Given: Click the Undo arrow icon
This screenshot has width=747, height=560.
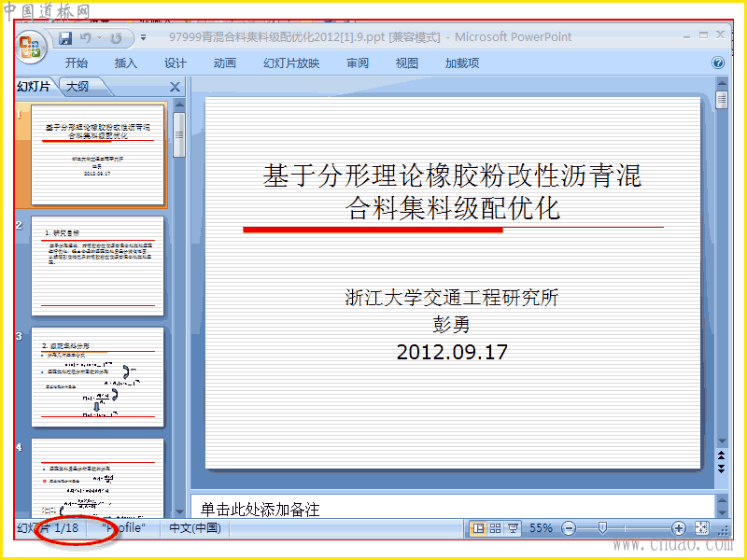Looking at the screenshot, I should (85, 37).
